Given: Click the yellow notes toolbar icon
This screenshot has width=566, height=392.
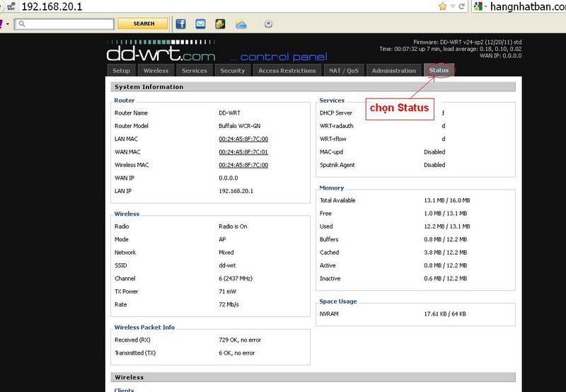Looking at the screenshot, I should pos(220,24).
